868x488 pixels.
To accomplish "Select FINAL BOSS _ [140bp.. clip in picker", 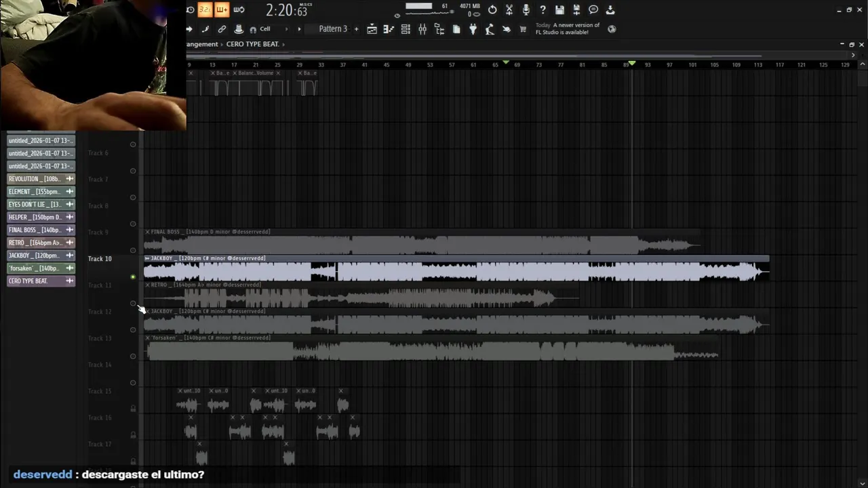I will 41,230.
